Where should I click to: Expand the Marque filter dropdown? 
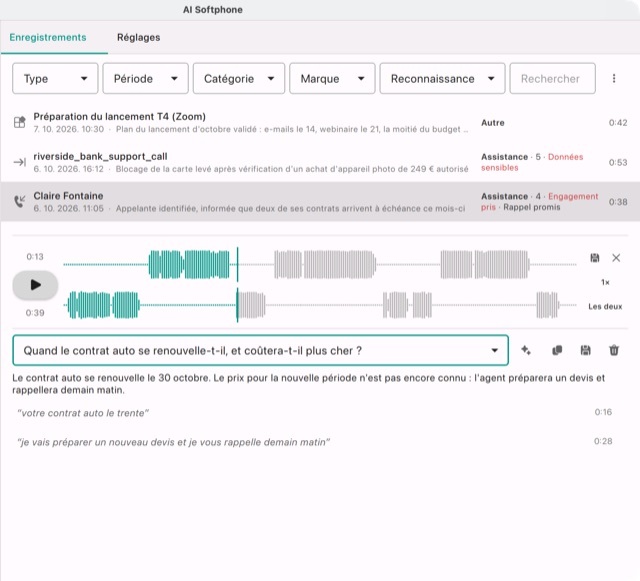pyautogui.click(x=332, y=78)
